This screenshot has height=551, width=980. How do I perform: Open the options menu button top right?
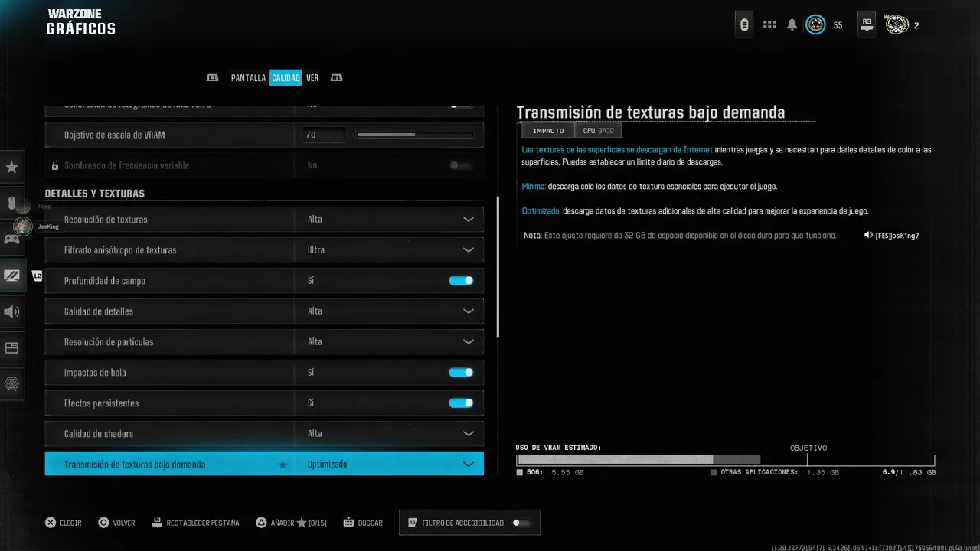click(x=744, y=25)
